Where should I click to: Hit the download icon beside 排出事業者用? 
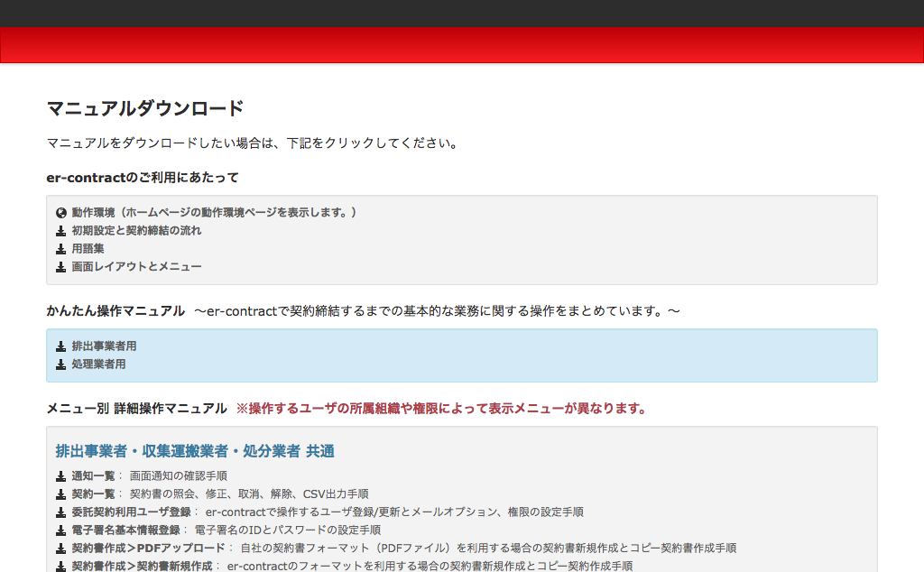coord(61,346)
